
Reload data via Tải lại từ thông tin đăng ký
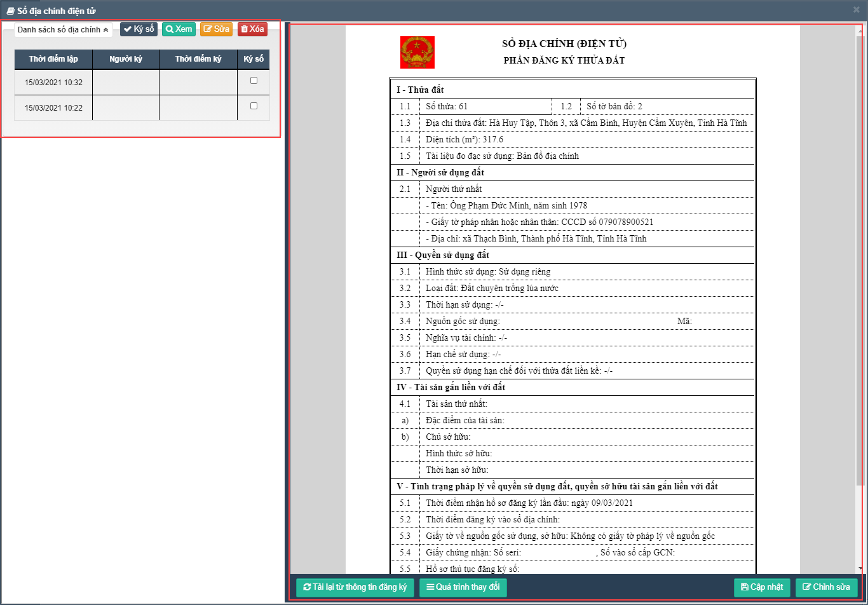[x=355, y=587]
